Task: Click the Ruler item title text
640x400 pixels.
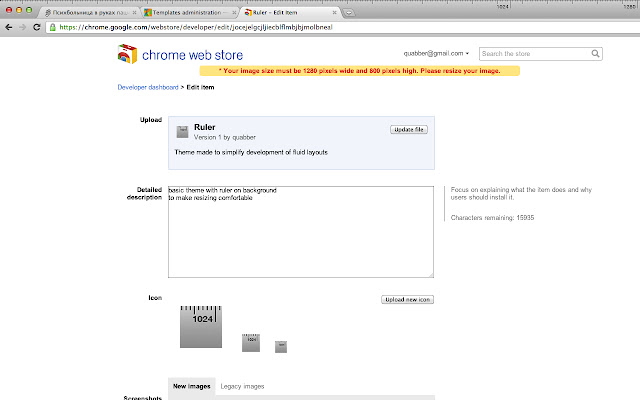Action: (x=204, y=127)
